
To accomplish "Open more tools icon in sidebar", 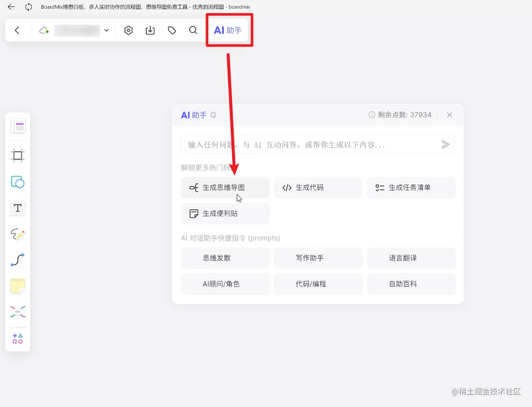I will [x=18, y=339].
